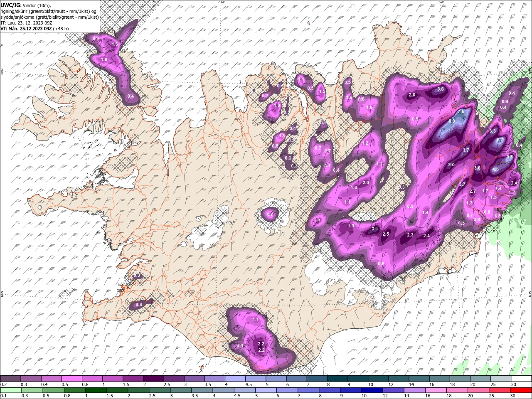Click the 3.3 precipitation value on map
The height and width of the screenshot is (399, 532).
pos(493,131)
